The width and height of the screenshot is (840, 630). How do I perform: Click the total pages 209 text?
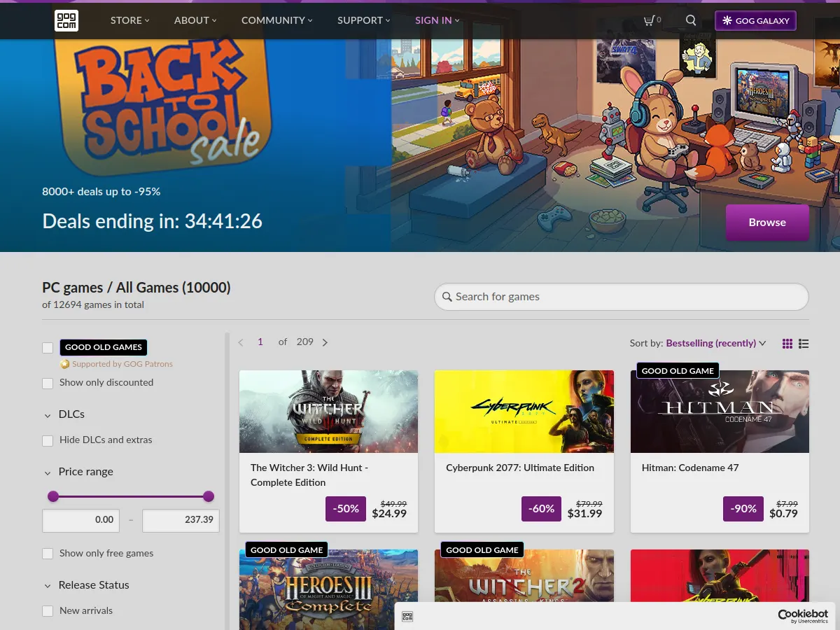click(304, 342)
